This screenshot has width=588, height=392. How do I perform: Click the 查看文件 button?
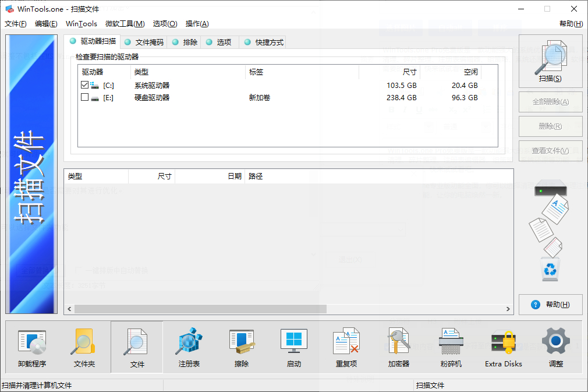550,150
